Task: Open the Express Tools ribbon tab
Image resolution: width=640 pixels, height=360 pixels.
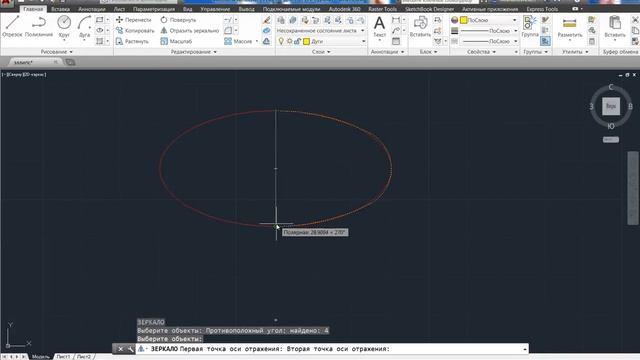Action: click(542, 9)
